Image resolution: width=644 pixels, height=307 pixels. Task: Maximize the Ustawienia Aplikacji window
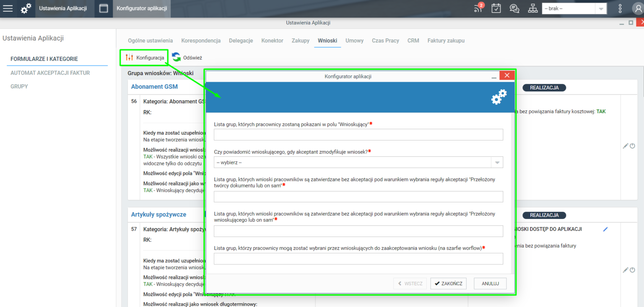[631, 23]
